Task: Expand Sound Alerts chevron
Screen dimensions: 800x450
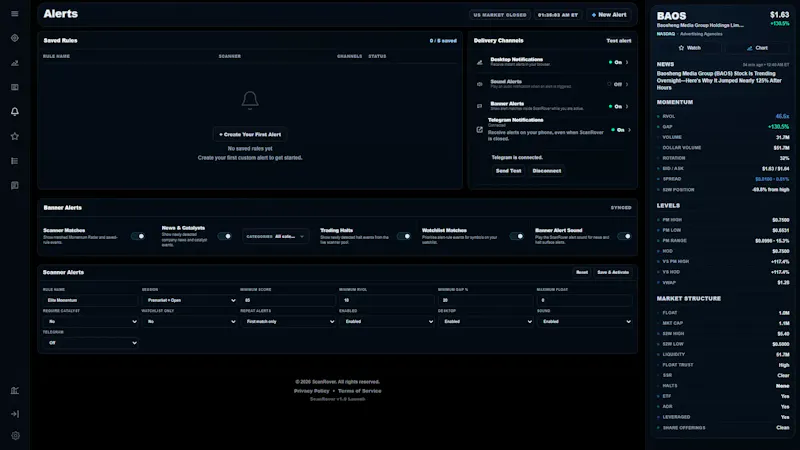Action: pyautogui.click(x=627, y=84)
